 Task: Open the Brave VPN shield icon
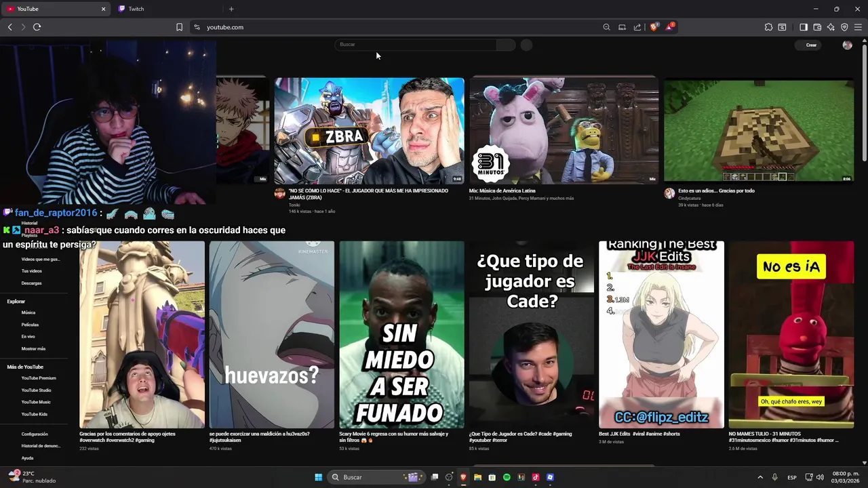(844, 27)
